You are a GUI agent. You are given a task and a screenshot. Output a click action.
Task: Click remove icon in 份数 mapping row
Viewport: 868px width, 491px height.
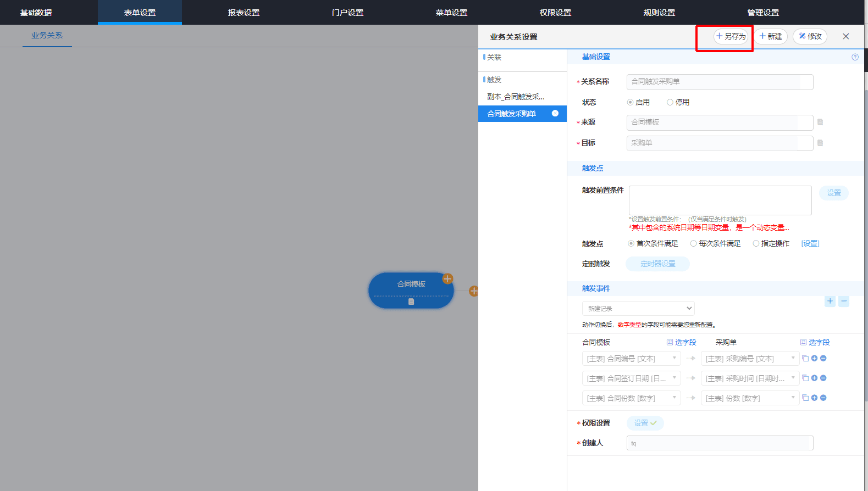823,398
